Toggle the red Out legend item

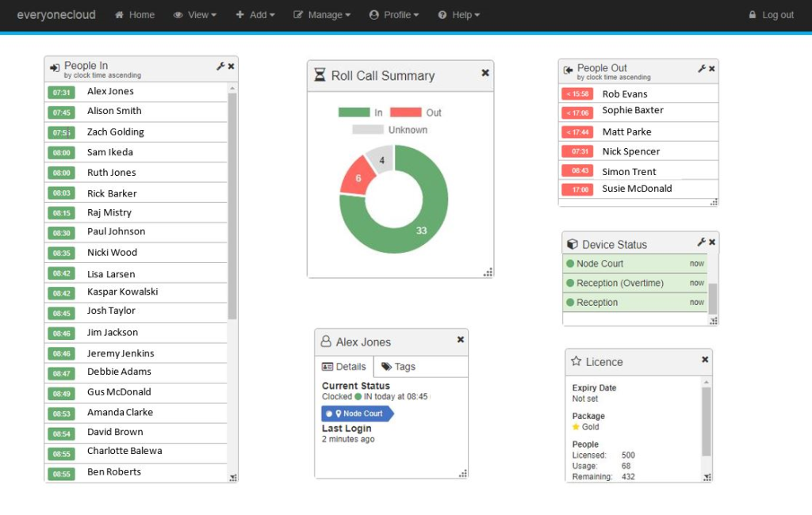pyautogui.click(x=416, y=113)
